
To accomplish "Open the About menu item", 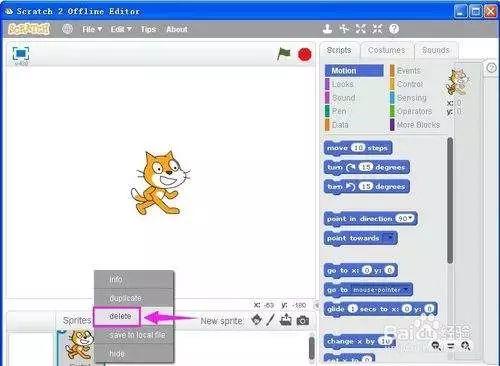I will pyautogui.click(x=177, y=29).
